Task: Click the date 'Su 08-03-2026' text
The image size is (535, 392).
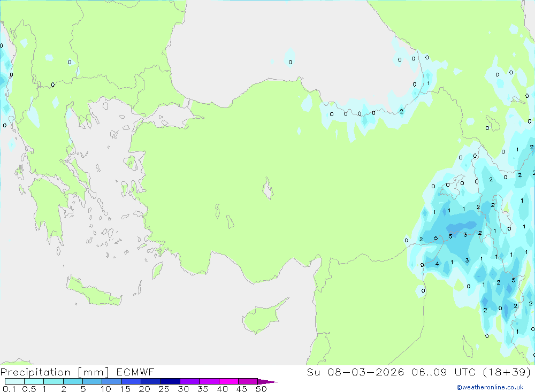Action: coord(355,372)
